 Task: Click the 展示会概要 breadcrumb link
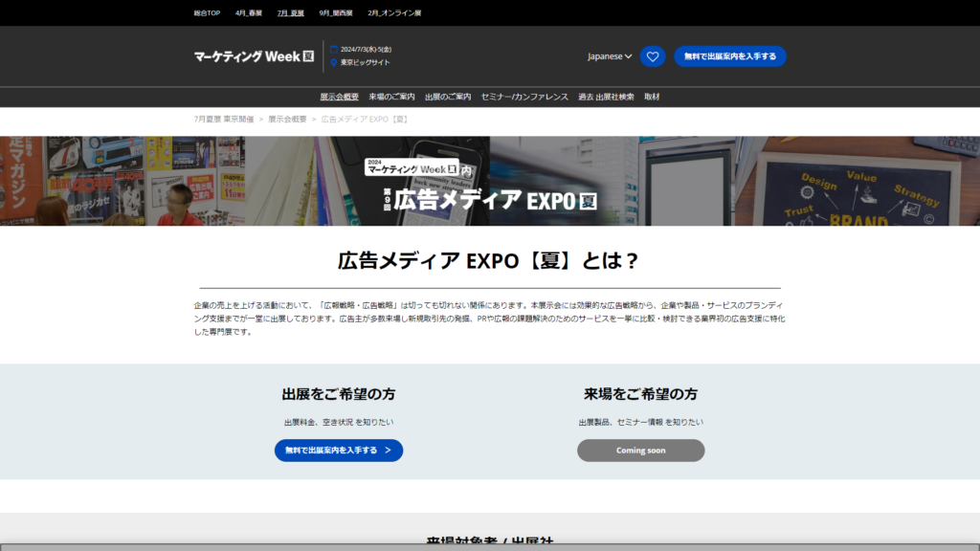[287, 120]
